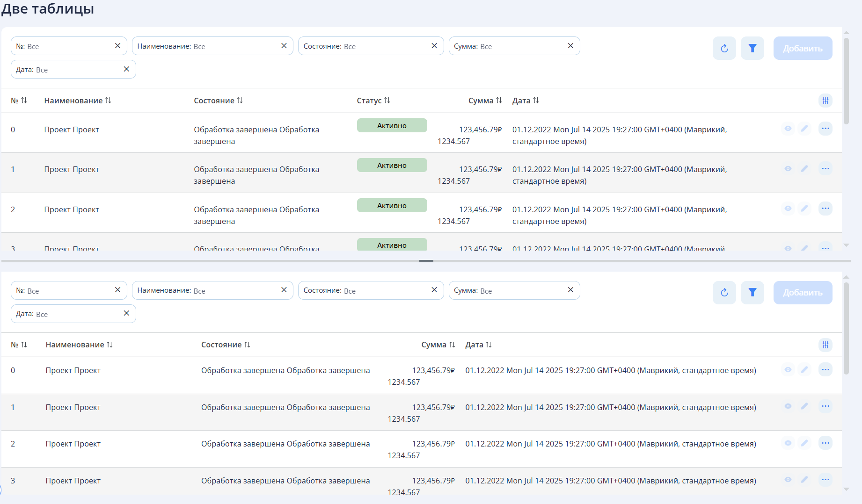Open Наименование filter dropdown in bottom table
Viewport: 862px width, 504px height.
(212, 290)
